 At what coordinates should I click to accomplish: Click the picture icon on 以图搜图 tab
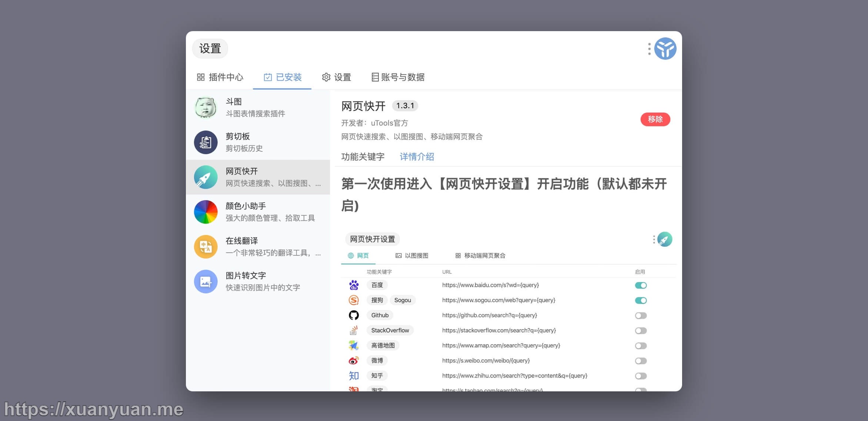tap(398, 256)
